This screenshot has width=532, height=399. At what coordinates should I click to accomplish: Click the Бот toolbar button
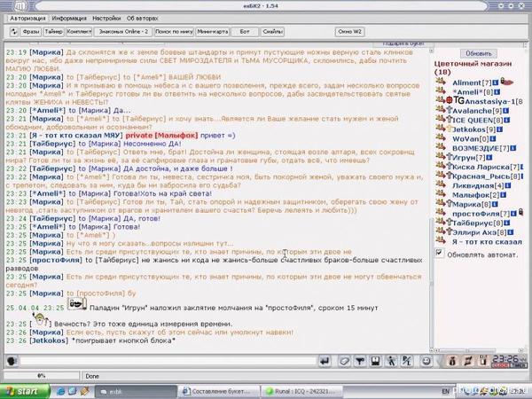coord(245,32)
